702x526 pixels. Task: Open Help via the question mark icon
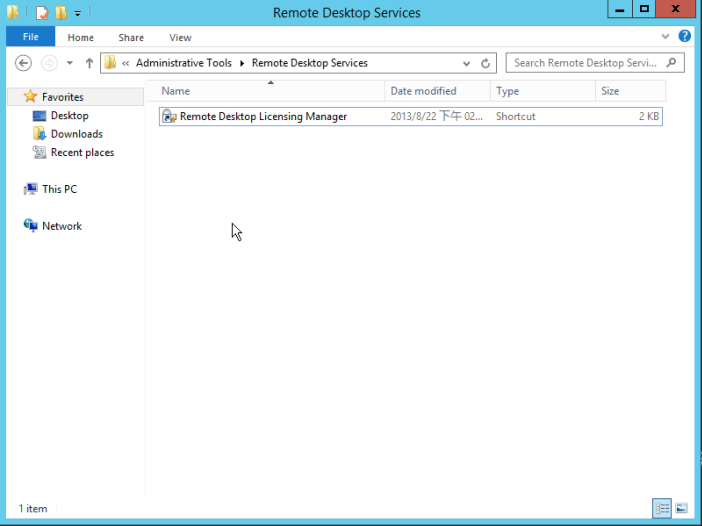click(685, 36)
